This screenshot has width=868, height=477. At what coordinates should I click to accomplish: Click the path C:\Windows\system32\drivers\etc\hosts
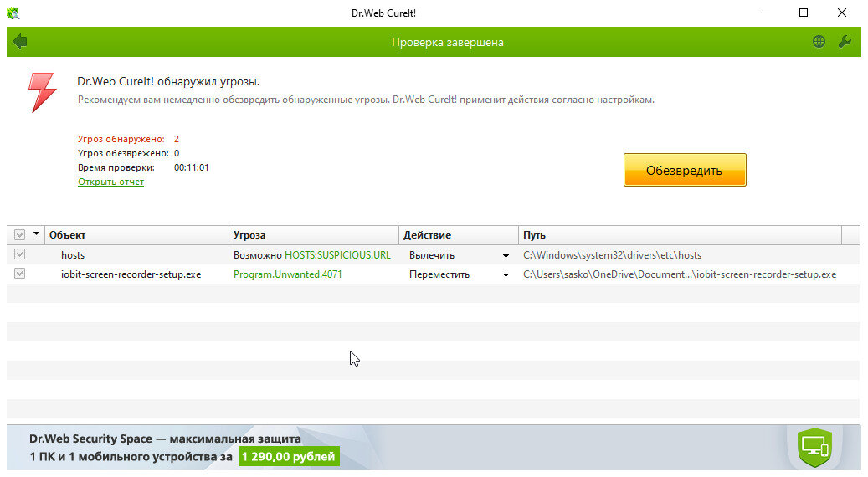pos(612,255)
